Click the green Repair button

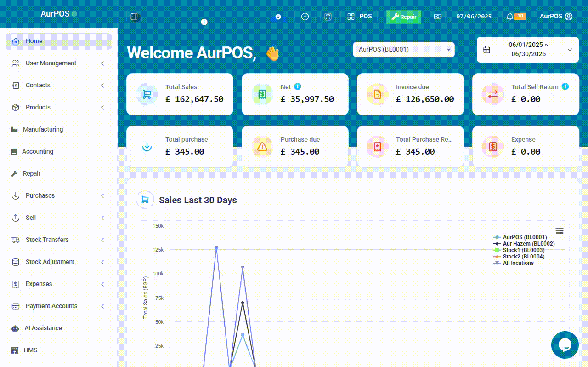(x=404, y=17)
